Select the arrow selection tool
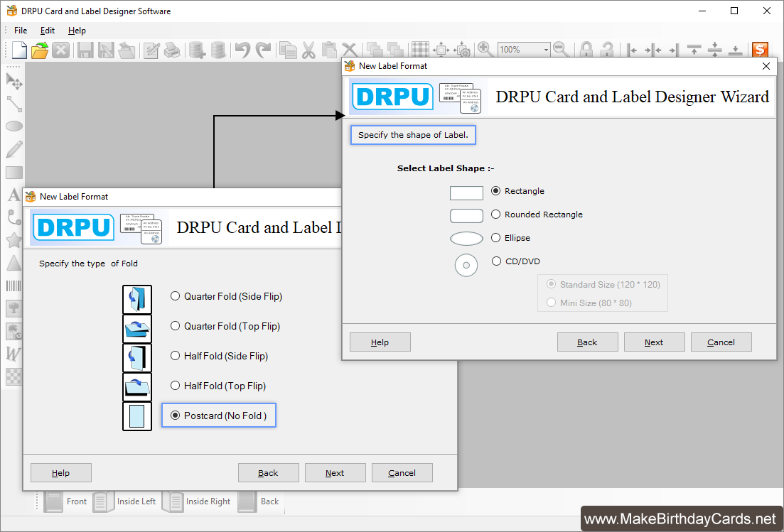This screenshot has width=784, height=532. pos(14,81)
